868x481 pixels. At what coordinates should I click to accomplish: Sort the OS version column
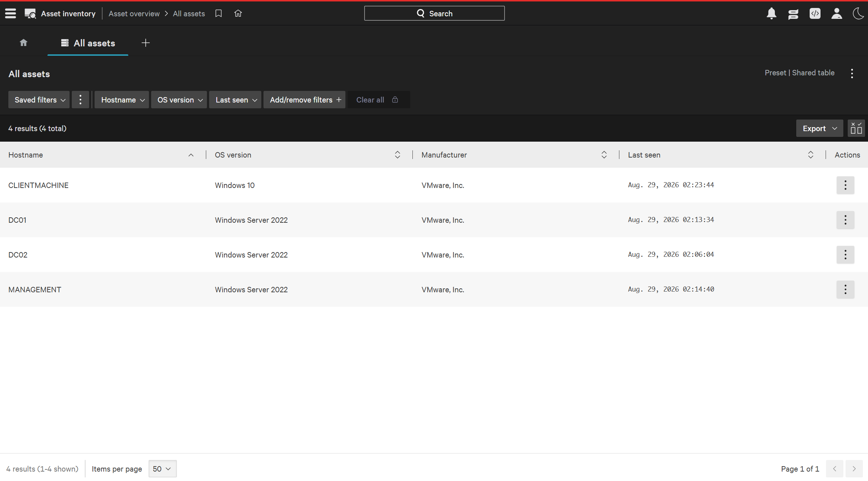(398, 155)
